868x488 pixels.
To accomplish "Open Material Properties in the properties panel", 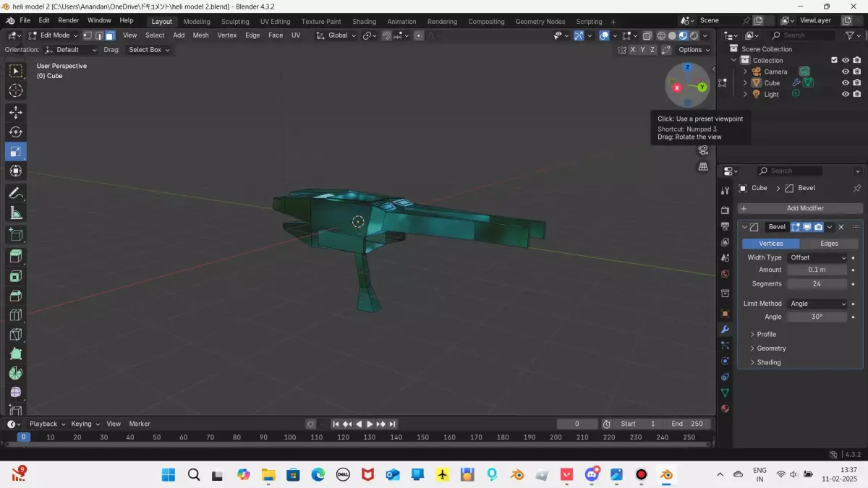I will [x=725, y=408].
